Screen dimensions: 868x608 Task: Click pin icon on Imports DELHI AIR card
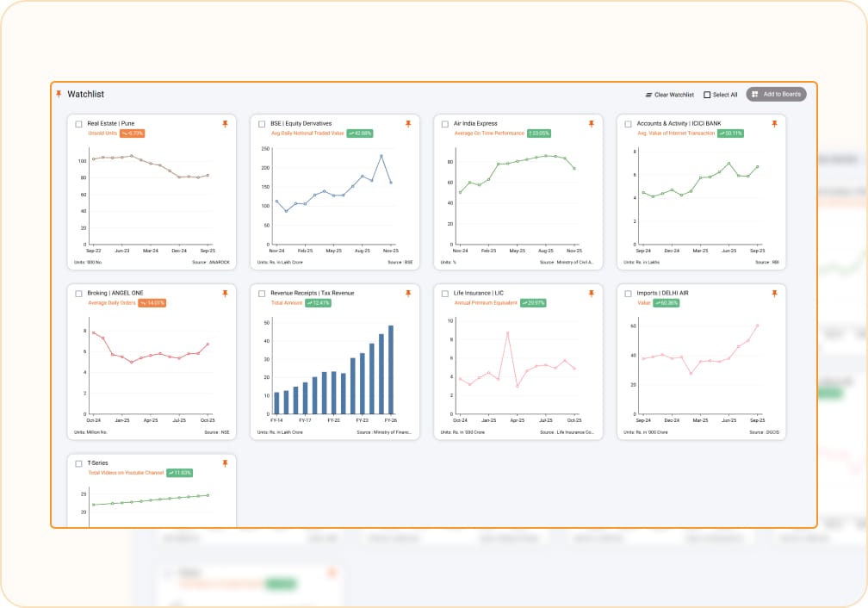[774, 294]
